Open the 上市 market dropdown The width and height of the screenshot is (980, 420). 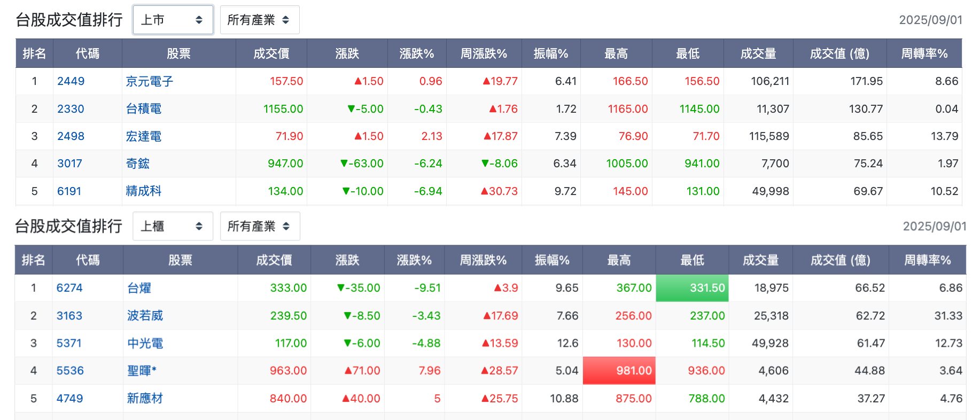[173, 20]
